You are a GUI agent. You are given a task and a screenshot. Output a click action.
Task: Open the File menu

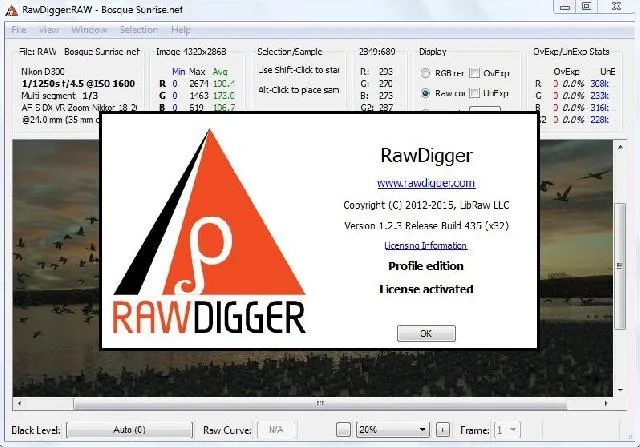click(19, 30)
